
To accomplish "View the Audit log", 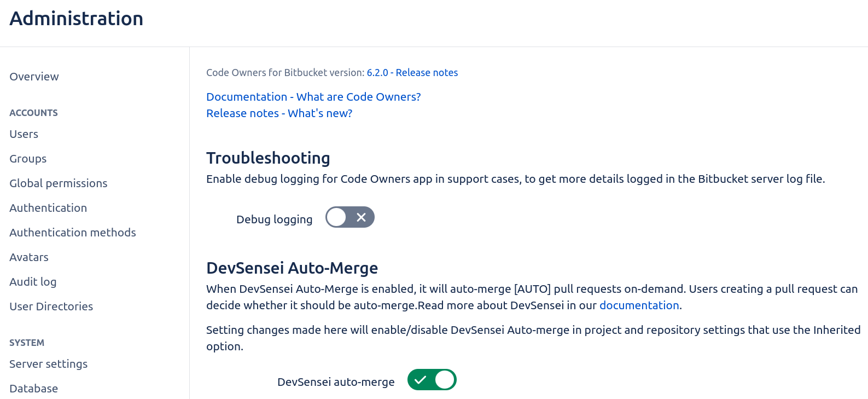I will point(33,282).
